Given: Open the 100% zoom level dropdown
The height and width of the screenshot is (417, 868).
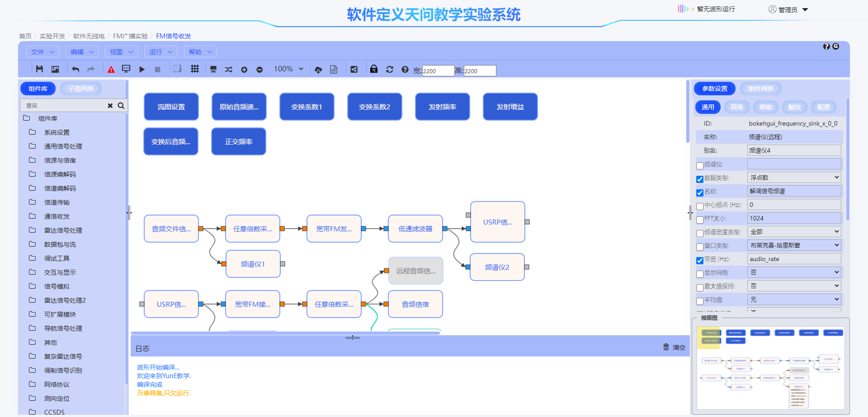Looking at the screenshot, I should point(288,69).
